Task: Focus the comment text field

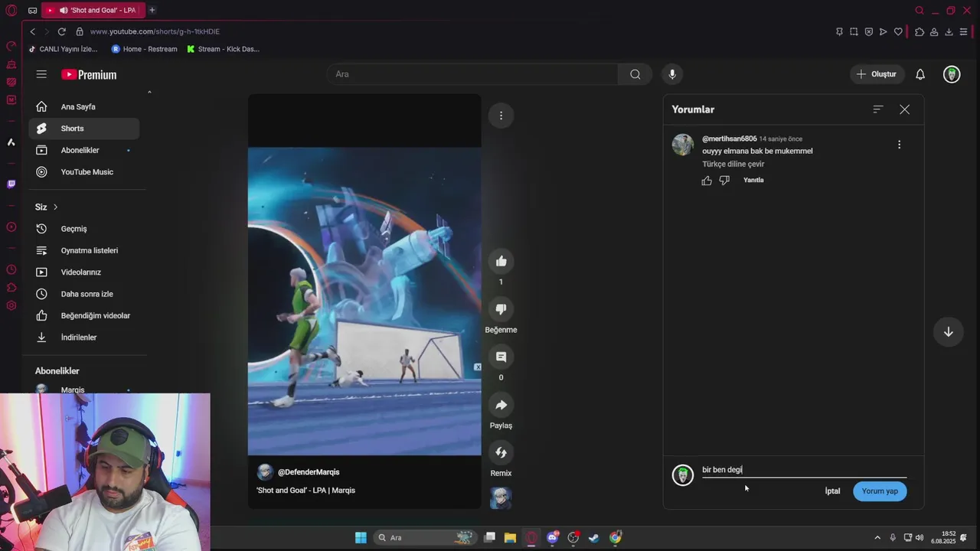Action: pyautogui.click(x=804, y=470)
